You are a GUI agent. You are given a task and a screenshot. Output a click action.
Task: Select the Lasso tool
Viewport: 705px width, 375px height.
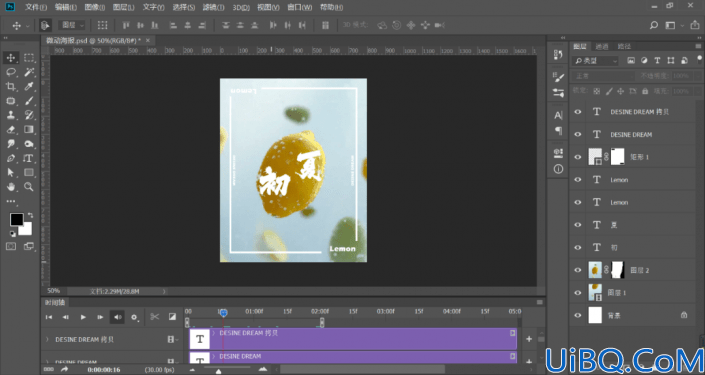tap(11, 72)
